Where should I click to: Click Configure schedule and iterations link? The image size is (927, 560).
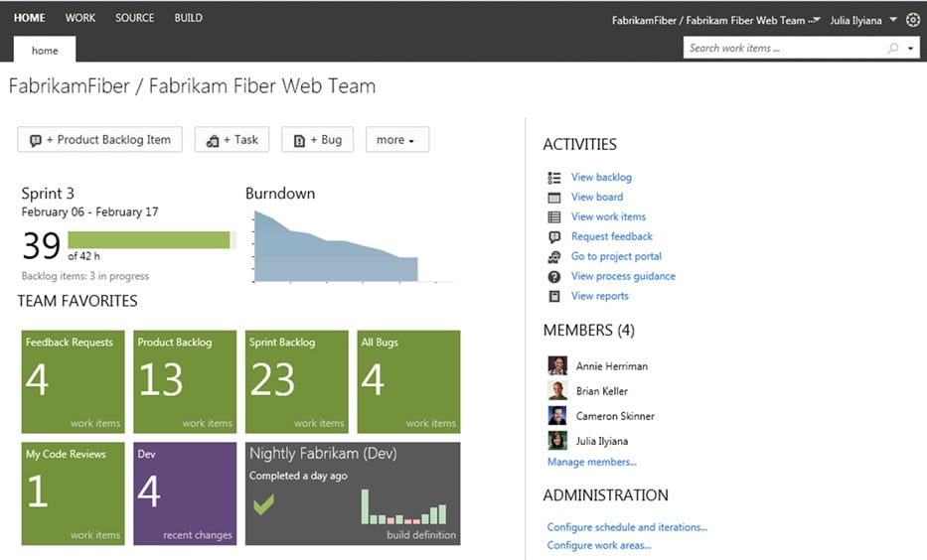627,527
